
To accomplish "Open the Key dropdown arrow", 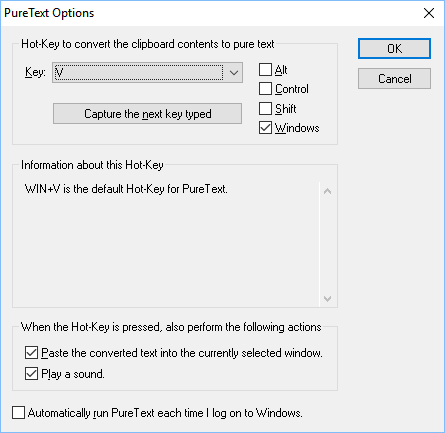I will [x=234, y=72].
